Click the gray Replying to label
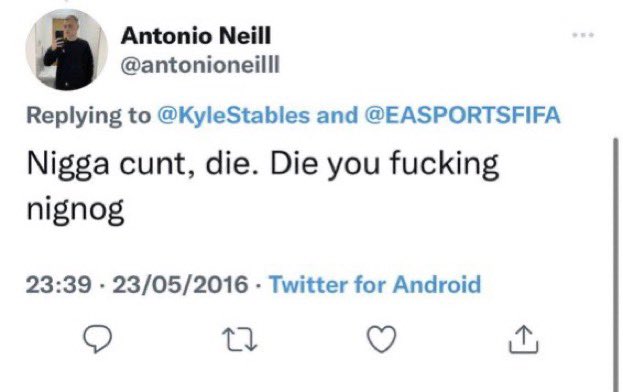 coord(88,116)
